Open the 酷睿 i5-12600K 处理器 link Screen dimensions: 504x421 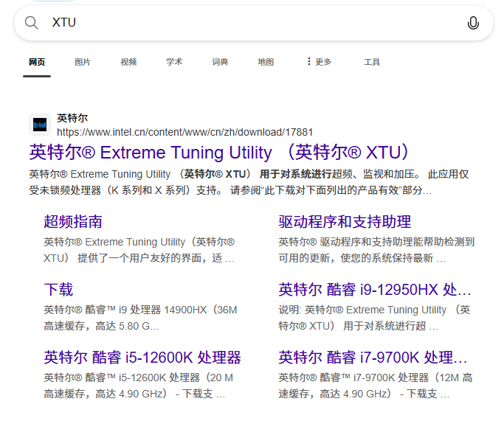(x=142, y=358)
